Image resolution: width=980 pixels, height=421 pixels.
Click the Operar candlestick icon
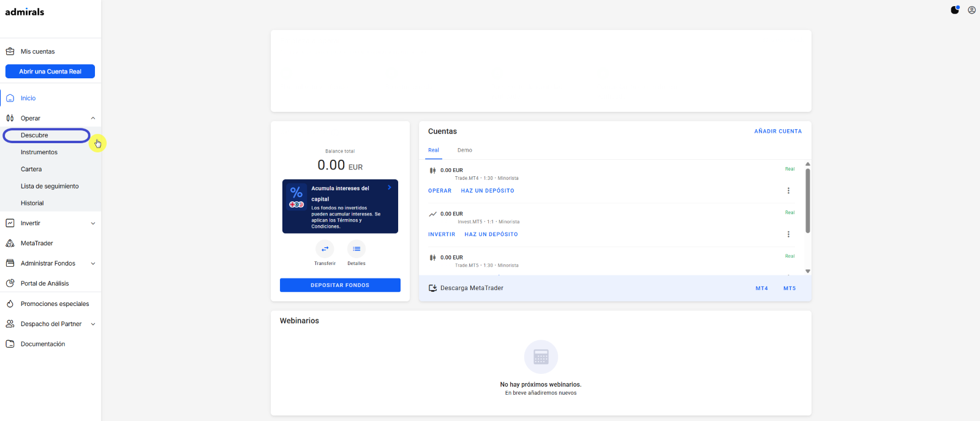tap(10, 118)
